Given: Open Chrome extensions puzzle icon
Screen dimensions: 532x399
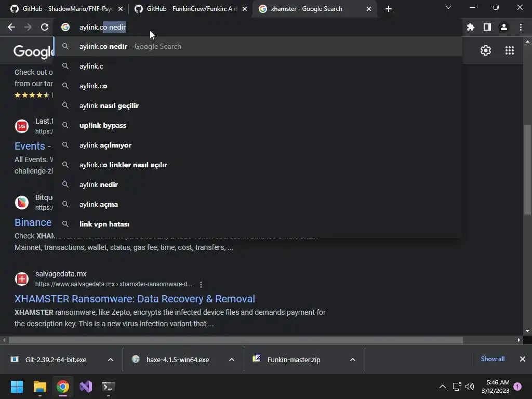Looking at the screenshot, I should coord(471,27).
